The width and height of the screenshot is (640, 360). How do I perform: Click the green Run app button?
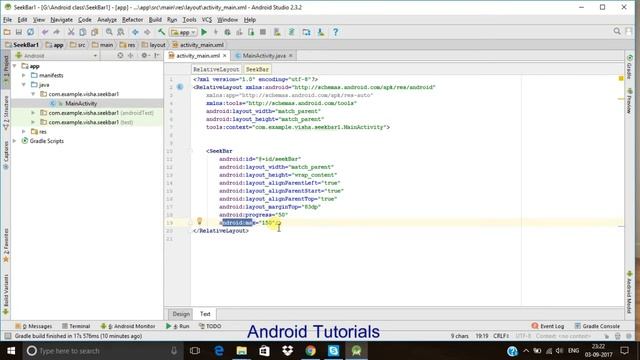pos(204,32)
